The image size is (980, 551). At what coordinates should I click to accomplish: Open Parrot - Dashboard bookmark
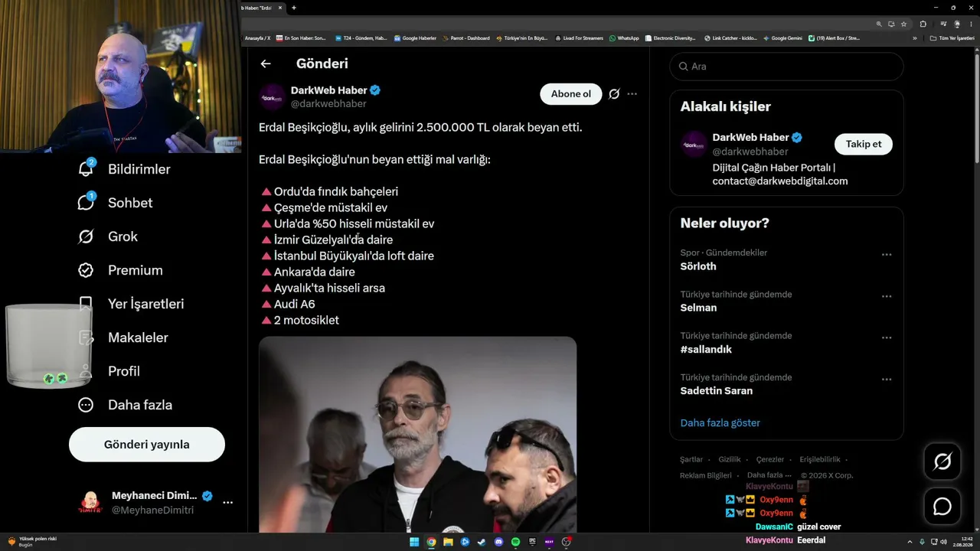click(x=466, y=37)
